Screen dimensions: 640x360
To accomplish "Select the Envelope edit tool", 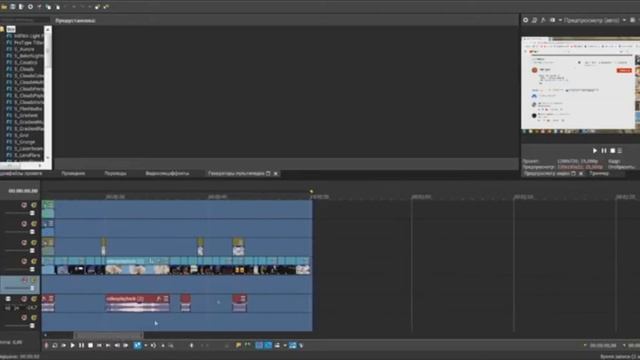I will pyautogui.click(x=153, y=345).
